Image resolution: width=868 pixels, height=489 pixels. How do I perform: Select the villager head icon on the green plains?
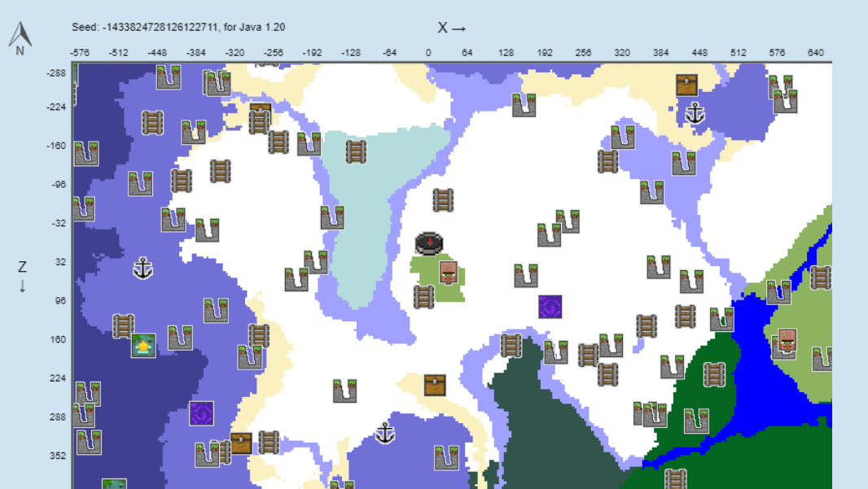[449, 273]
